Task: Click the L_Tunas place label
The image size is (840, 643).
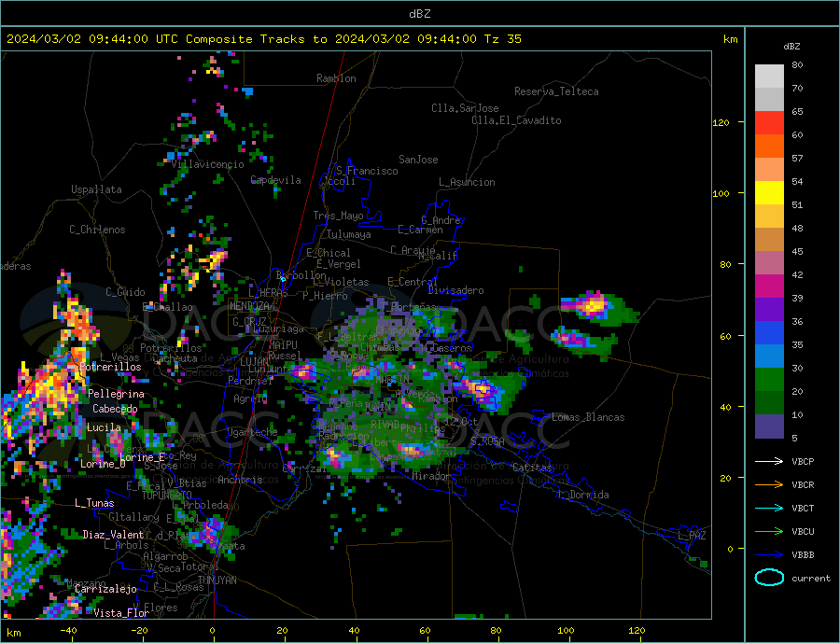Action: coord(94,503)
